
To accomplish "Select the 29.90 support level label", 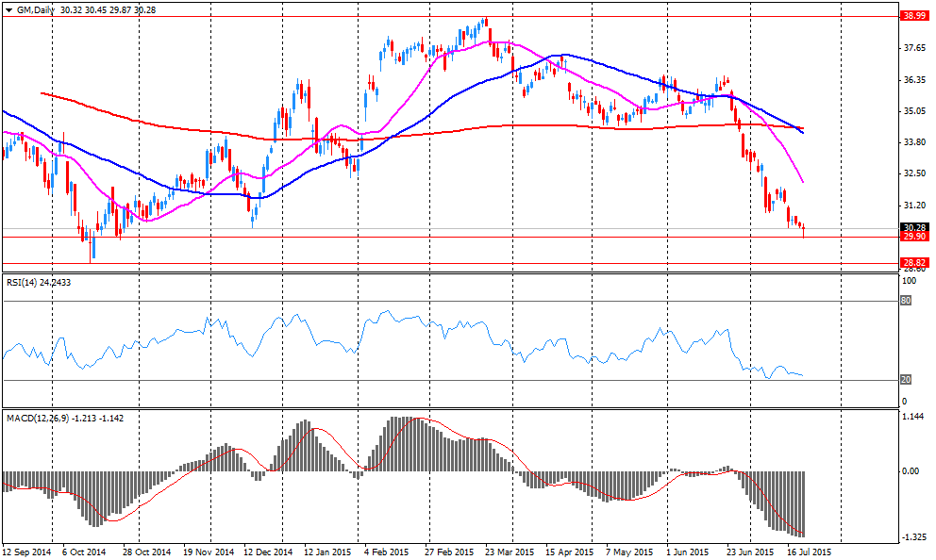I will point(914,237).
